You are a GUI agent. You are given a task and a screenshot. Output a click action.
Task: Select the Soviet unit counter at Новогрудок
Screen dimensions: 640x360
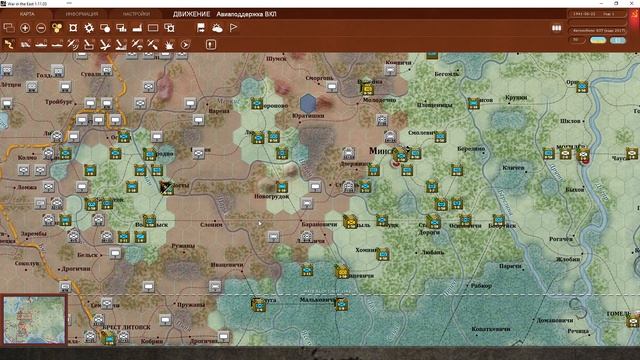(282, 187)
